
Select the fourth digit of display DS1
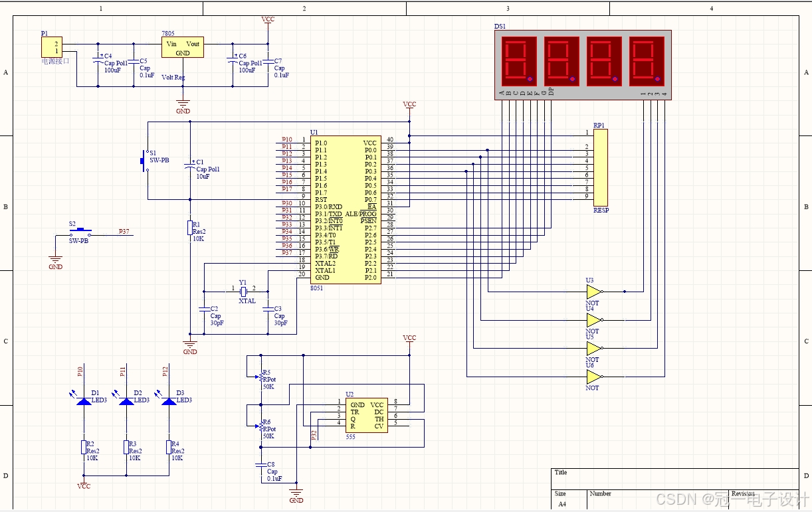point(646,61)
